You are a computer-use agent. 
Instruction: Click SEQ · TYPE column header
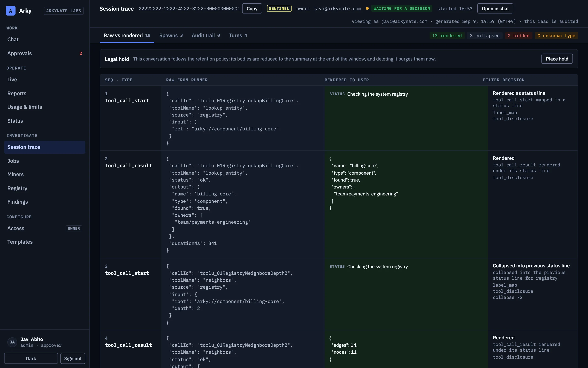(119, 80)
